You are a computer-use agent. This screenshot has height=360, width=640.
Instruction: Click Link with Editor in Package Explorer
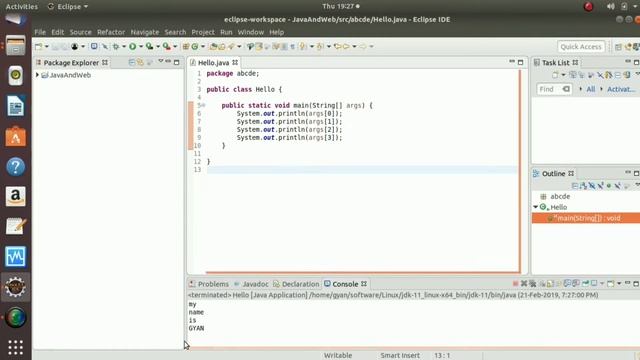pyautogui.click(x=140, y=62)
